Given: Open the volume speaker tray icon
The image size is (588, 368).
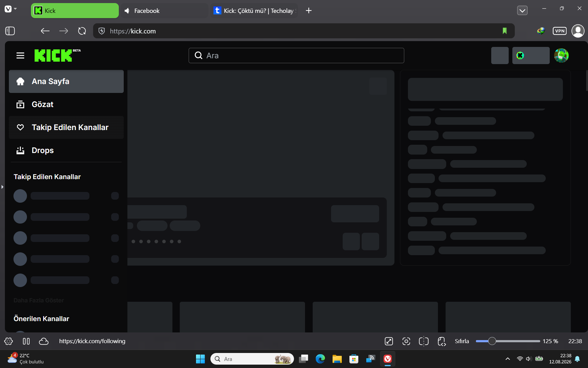Looking at the screenshot, I should [529, 359].
